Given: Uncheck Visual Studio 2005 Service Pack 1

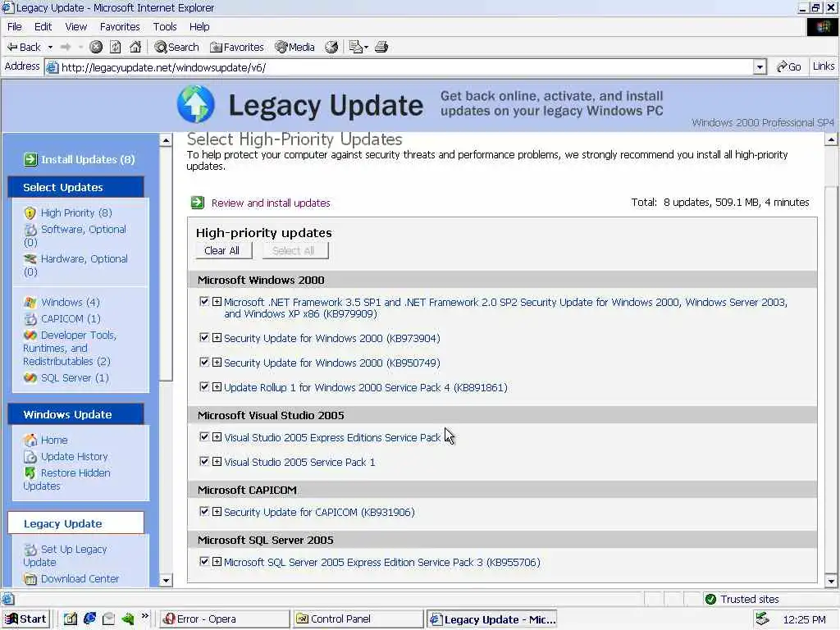Looking at the screenshot, I should pos(204,461).
